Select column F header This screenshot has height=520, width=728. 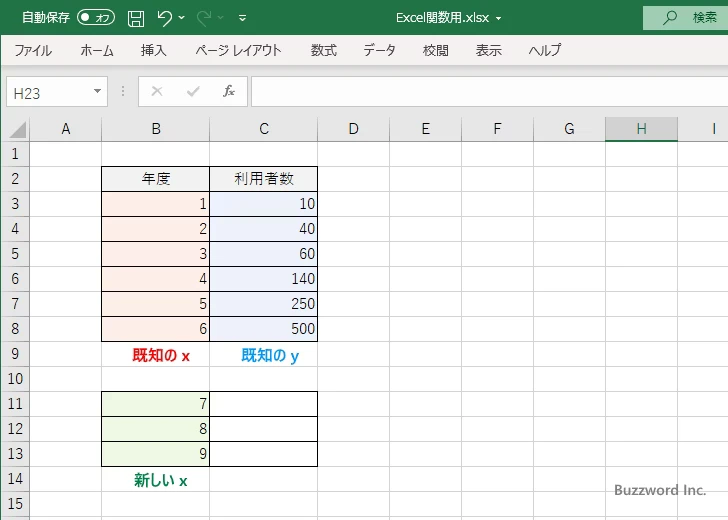click(x=498, y=129)
